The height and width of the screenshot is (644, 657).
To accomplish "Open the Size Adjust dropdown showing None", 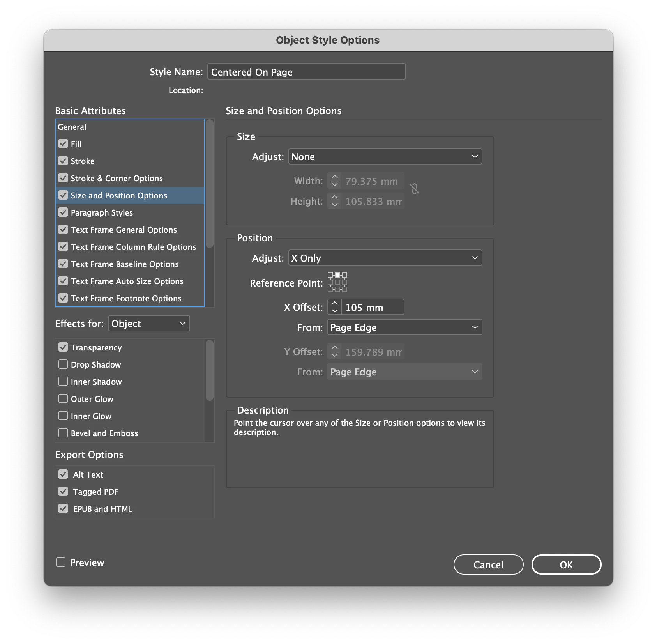I will (385, 157).
